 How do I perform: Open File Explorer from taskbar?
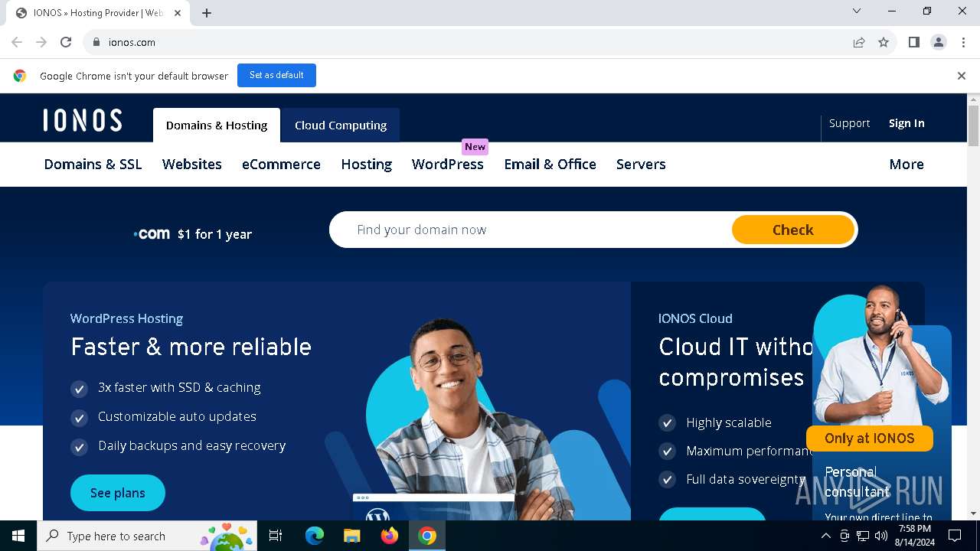pos(352,536)
